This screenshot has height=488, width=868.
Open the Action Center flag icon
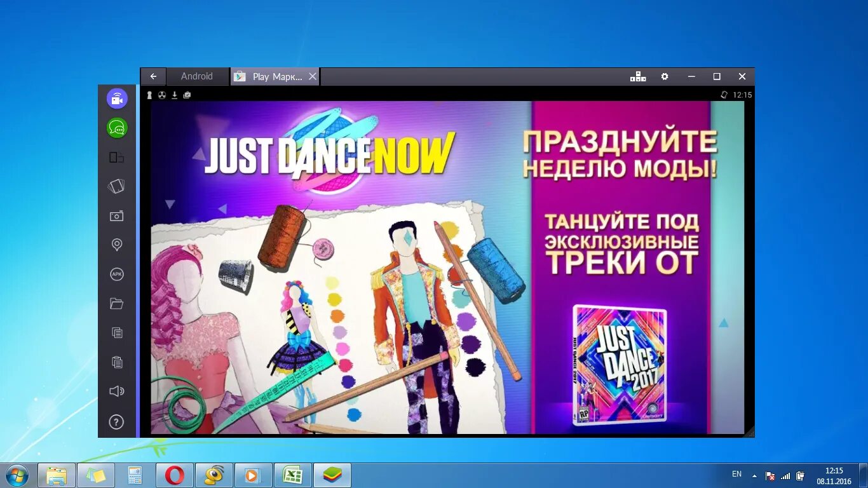[x=770, y=475]
